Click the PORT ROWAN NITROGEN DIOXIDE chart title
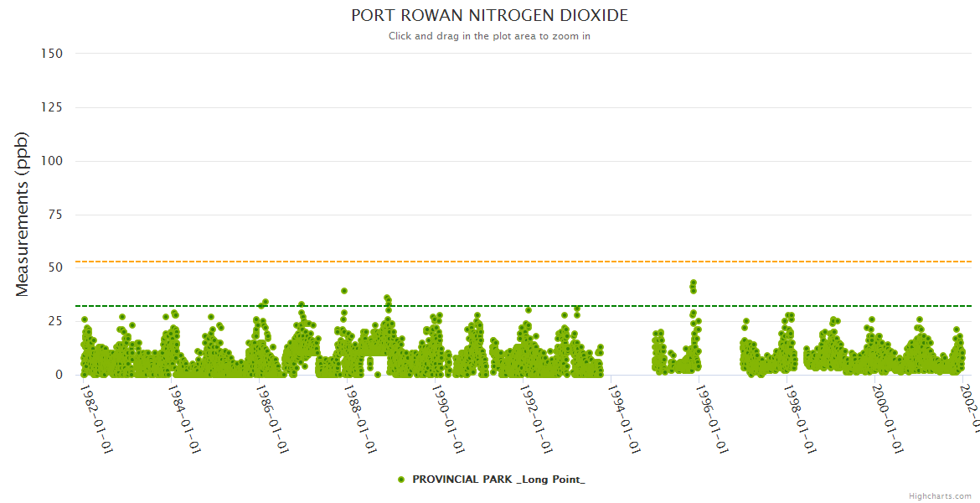The height and width of the screenshot is (503, 980). pos(489,16)
